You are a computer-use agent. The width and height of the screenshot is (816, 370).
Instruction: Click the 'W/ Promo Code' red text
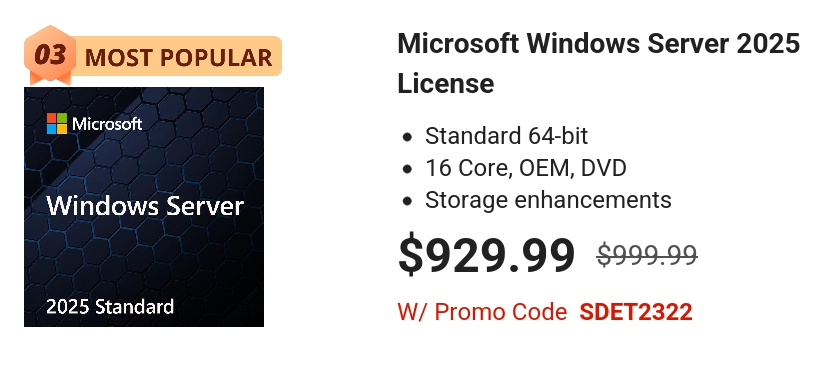pyautogui.click(x=482, y=312)
